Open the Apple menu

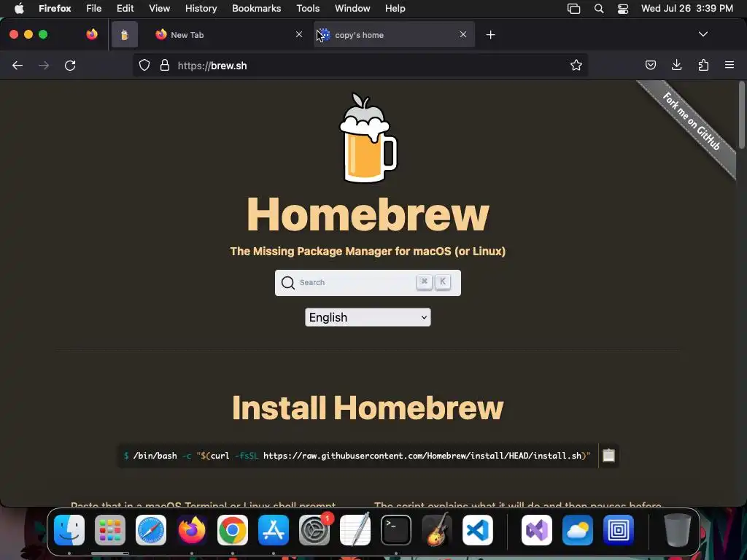(19, 9)
